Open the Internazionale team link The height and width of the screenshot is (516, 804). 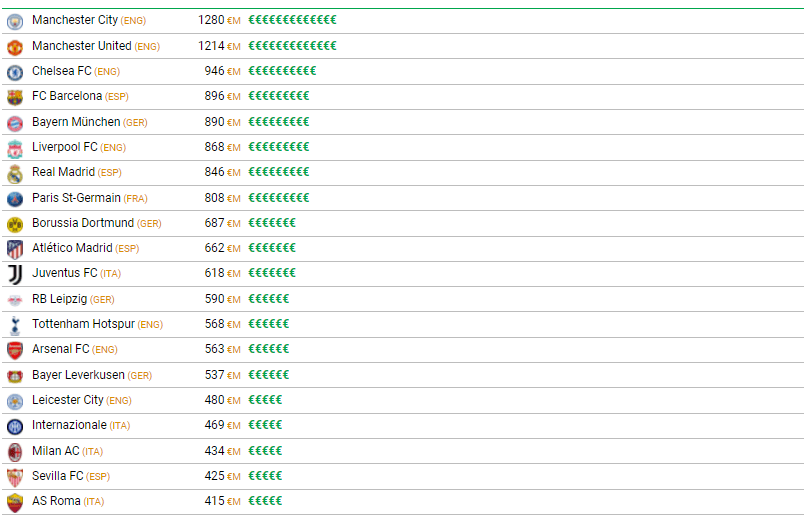(69, 425)
